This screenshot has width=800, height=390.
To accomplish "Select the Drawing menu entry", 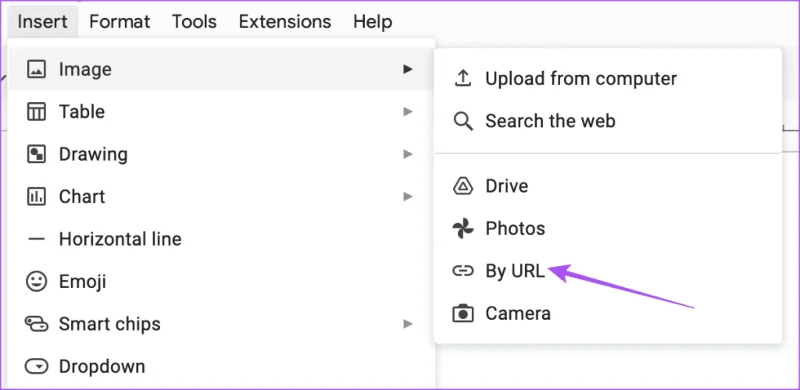I will 221,154.
